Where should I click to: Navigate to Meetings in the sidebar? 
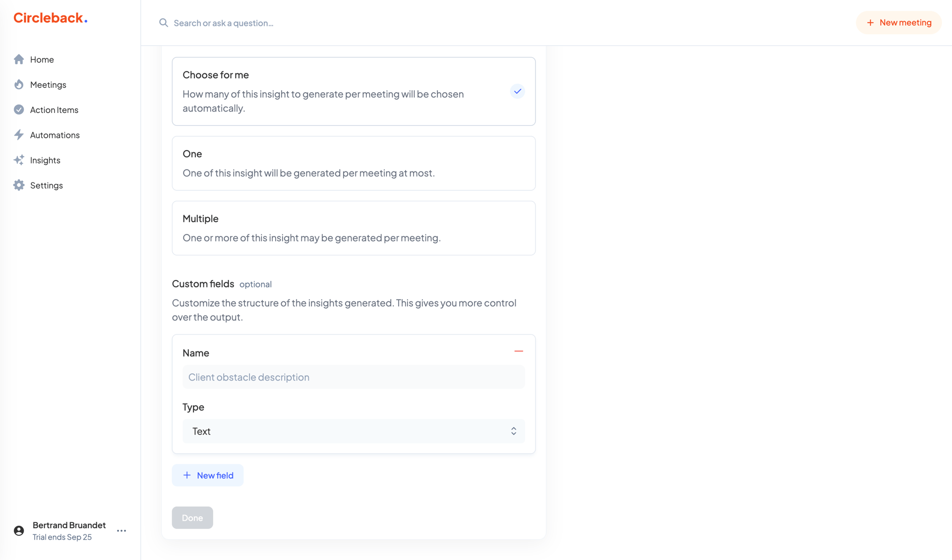pos(48,84)
